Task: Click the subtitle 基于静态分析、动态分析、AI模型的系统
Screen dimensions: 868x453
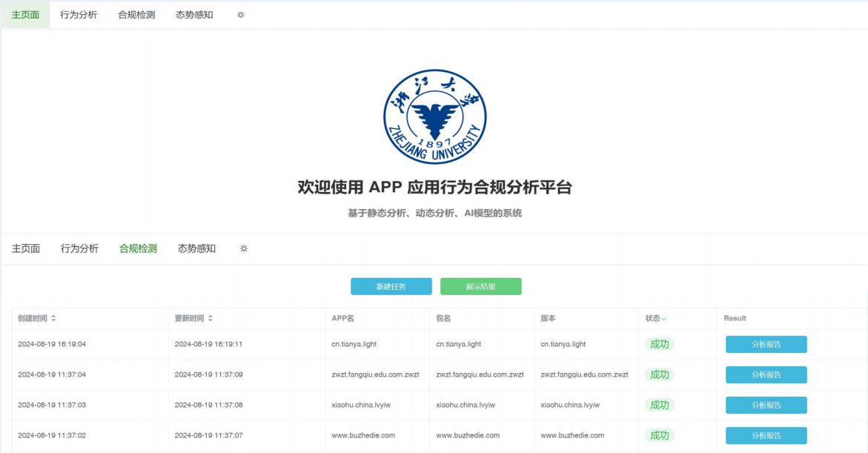Action: point(435,214)
